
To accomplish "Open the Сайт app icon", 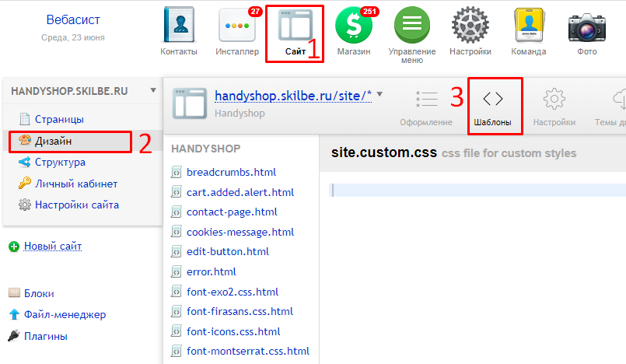I will point(295,29).
